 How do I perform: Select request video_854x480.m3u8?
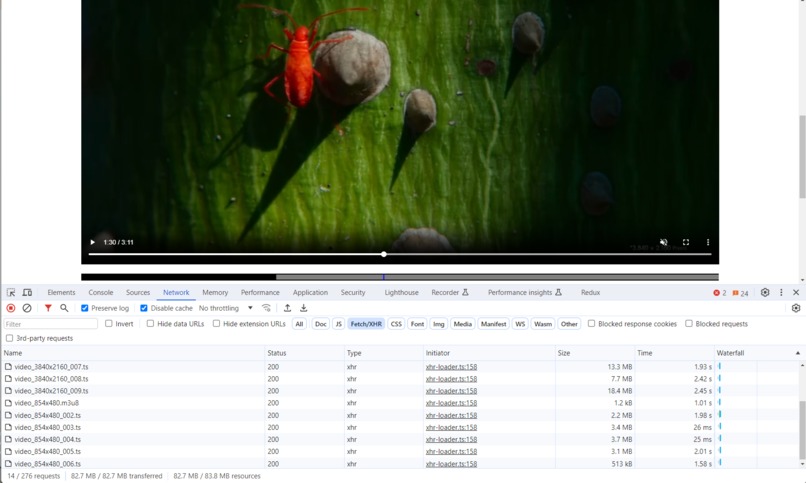pyautogui.click(x=47, y=403)
